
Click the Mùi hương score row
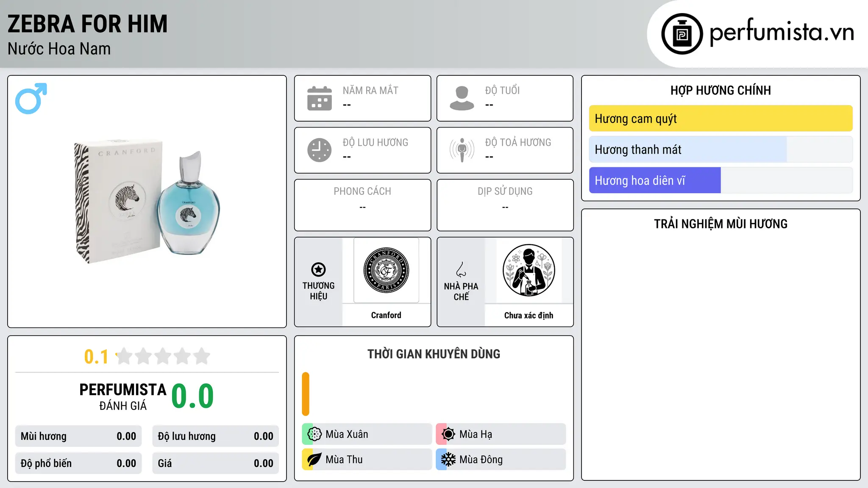(78, 436)
